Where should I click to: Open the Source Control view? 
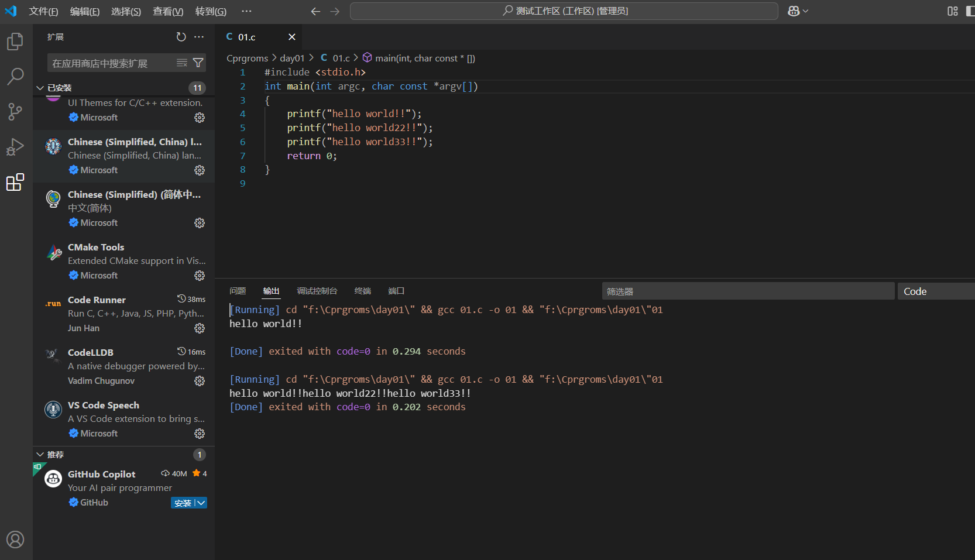pyautogui.click(x=15, y=112)
